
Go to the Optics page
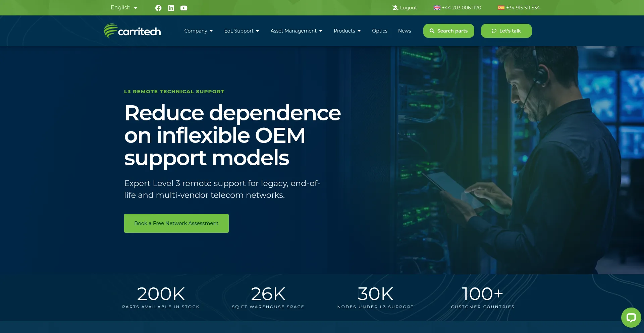tap(380, 31)
